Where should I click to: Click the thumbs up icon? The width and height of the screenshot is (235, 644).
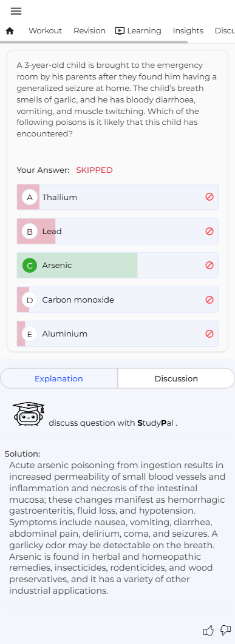[x=209, y=630]
